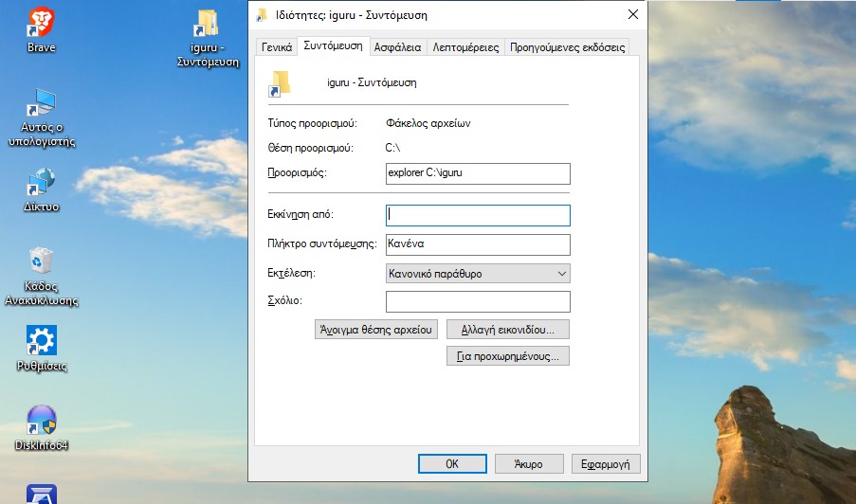The height and width of the screenshot is (504, 856).
Task: Close the Ιδιότητες properties dialog
Action: [x=632, y=15]
